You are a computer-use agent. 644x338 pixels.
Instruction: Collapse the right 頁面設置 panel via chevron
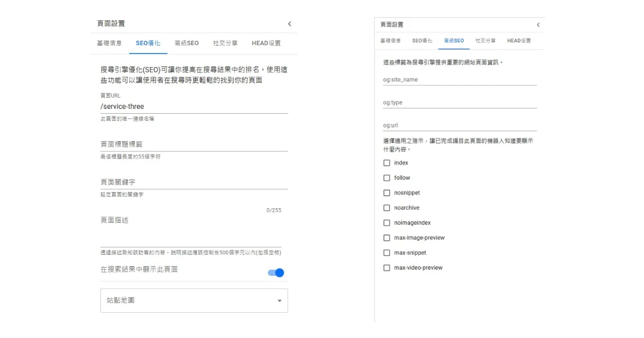click(538, 24)
